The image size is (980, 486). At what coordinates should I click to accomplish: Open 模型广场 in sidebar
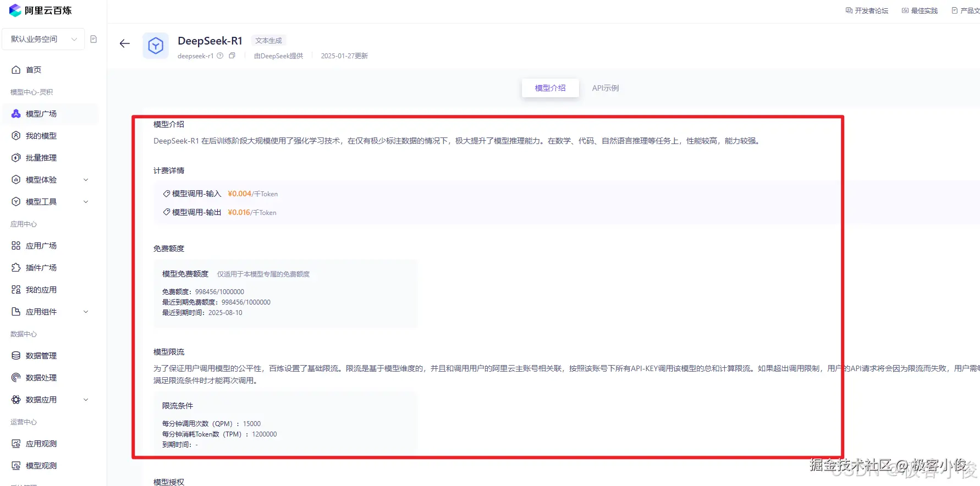50,114
